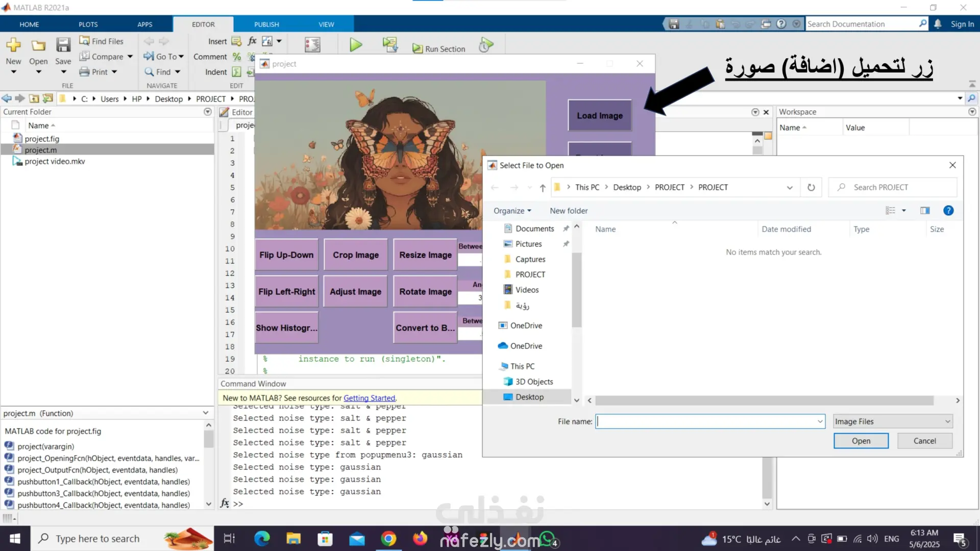Open file using the Open folder icon
The image size is (980, 551).
[38, 45]
